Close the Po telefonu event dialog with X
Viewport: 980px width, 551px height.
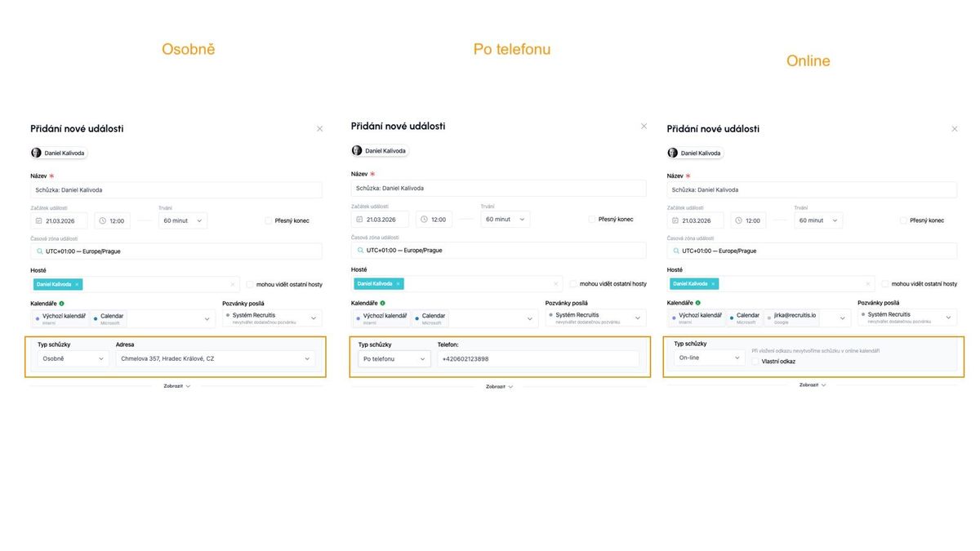644,127
